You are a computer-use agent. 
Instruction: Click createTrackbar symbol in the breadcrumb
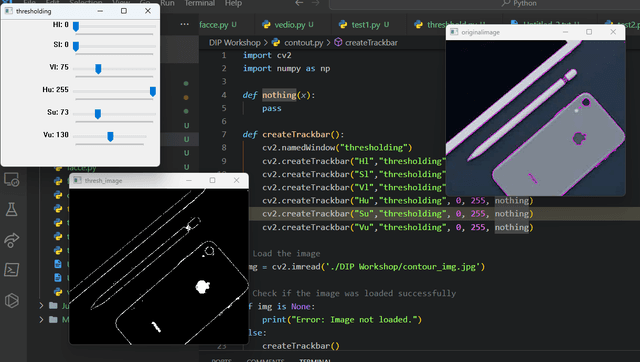click(x=371, y=42)
